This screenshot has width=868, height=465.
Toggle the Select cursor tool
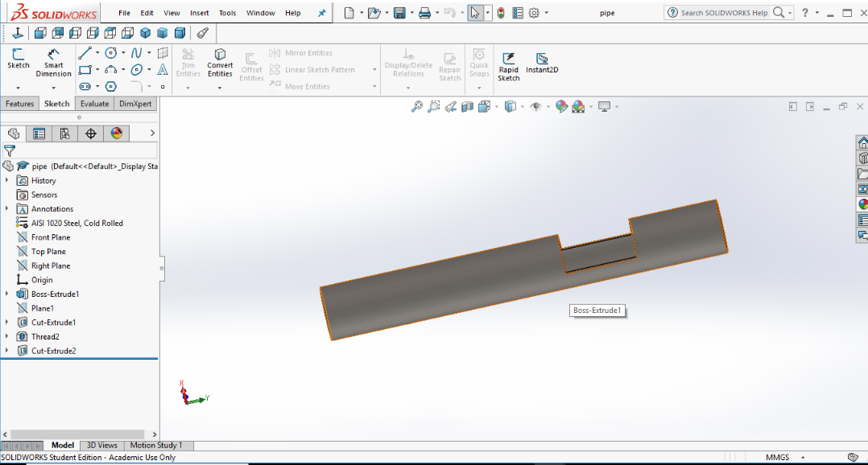(474, 13)
